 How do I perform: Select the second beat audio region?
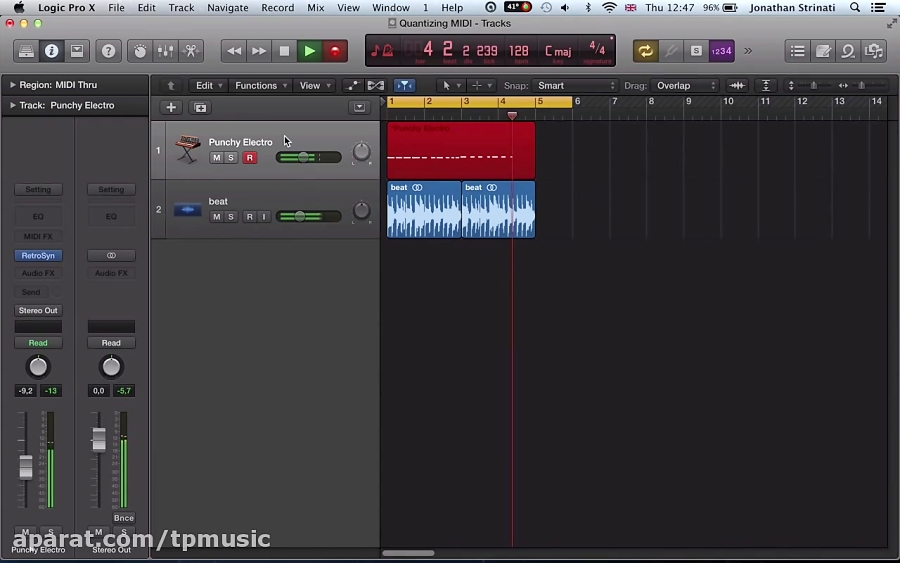498,209
